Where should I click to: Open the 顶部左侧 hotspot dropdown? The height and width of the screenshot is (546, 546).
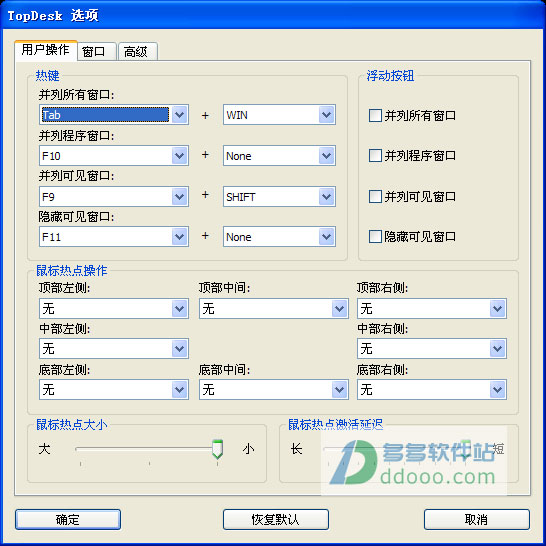pos(114,309)
